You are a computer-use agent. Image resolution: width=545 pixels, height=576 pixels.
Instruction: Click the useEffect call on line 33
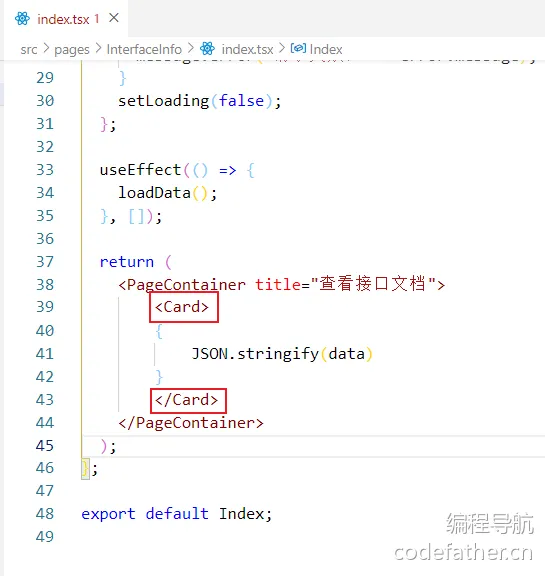click(177, 170)
